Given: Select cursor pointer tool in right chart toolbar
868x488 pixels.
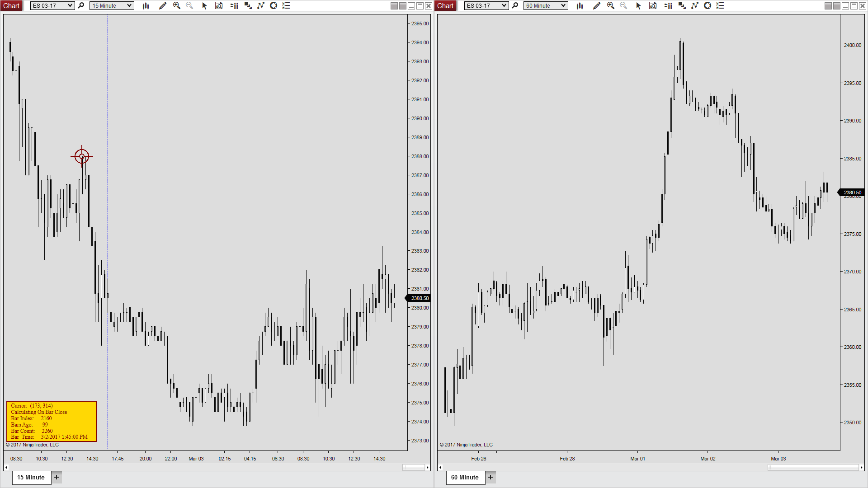Looking at the screenshot, I should (638, 6).
